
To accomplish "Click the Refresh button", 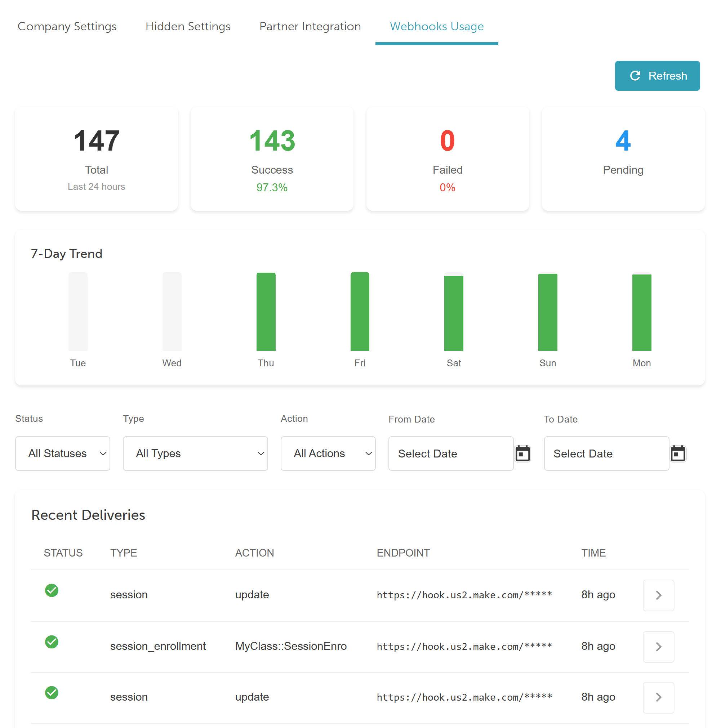I will (657, 76).
